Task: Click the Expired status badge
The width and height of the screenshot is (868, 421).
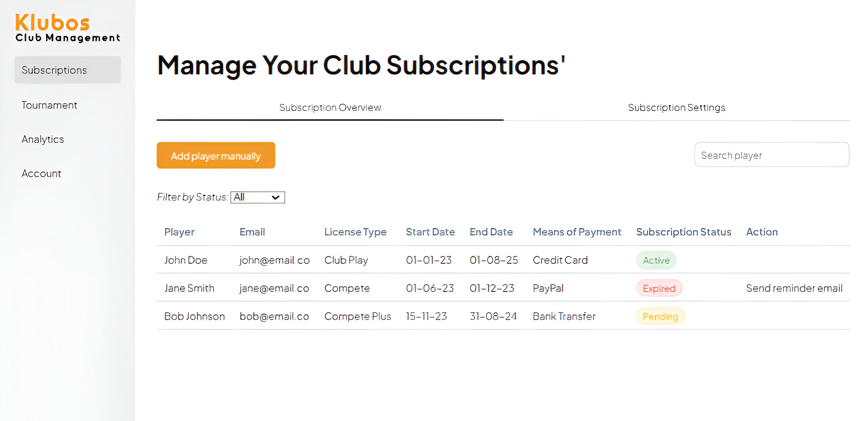Action: [659, 288]
